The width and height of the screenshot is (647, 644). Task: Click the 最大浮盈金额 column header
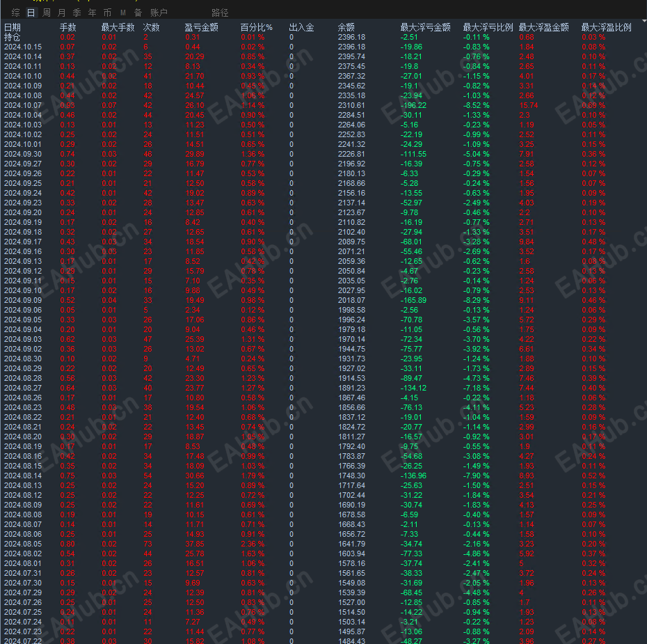tap(544, 27)
